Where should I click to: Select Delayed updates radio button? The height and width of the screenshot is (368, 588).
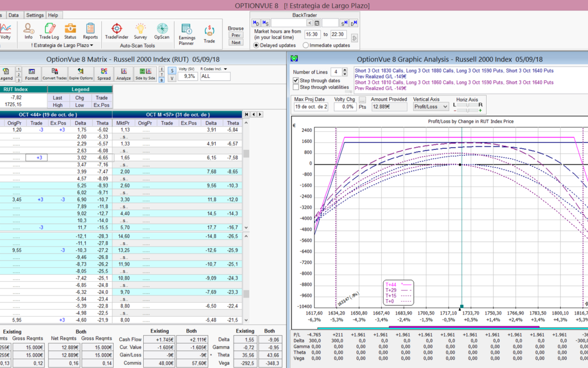coord(256,45)
